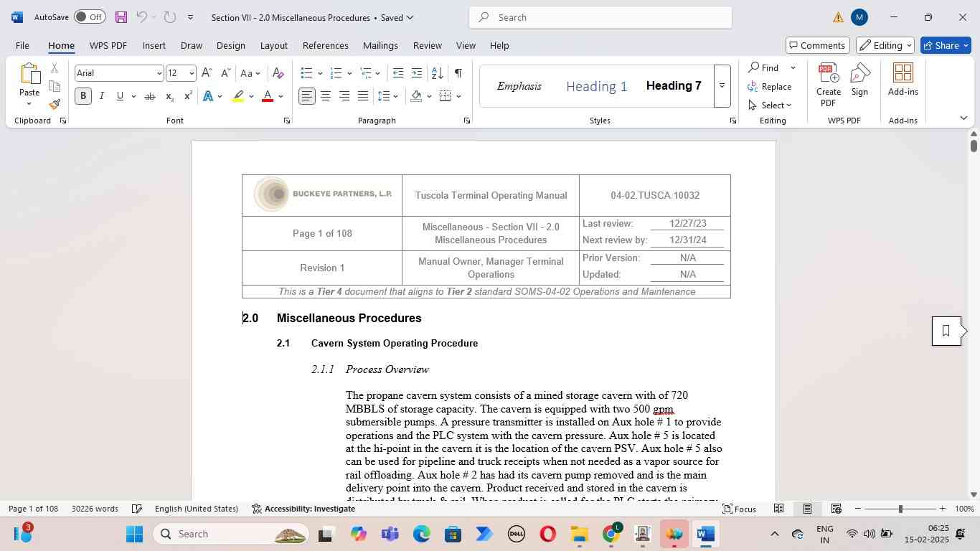Decrease font size with the shrink font icon
This screenshot has width=980, height=551.
(x=225, y=73)
